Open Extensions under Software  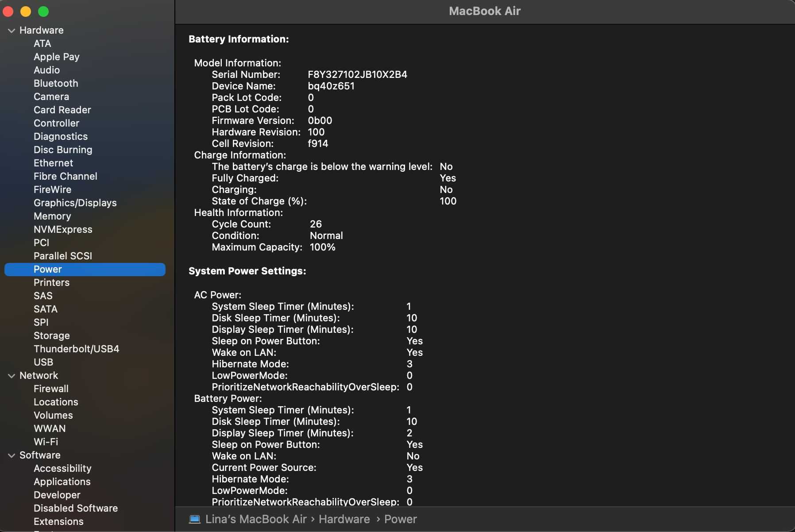pyautogui.click(x=58, y=521)
